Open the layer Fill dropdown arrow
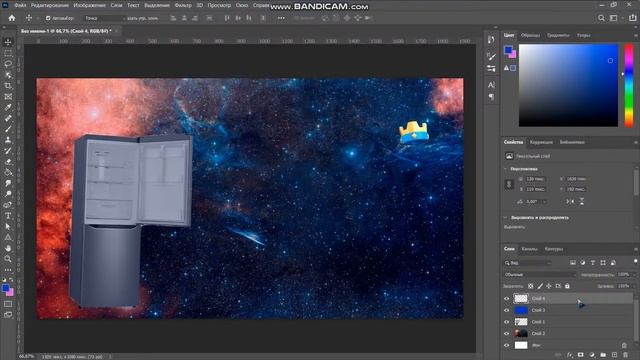This screenshot has width=640, height=360. point(635,286)
